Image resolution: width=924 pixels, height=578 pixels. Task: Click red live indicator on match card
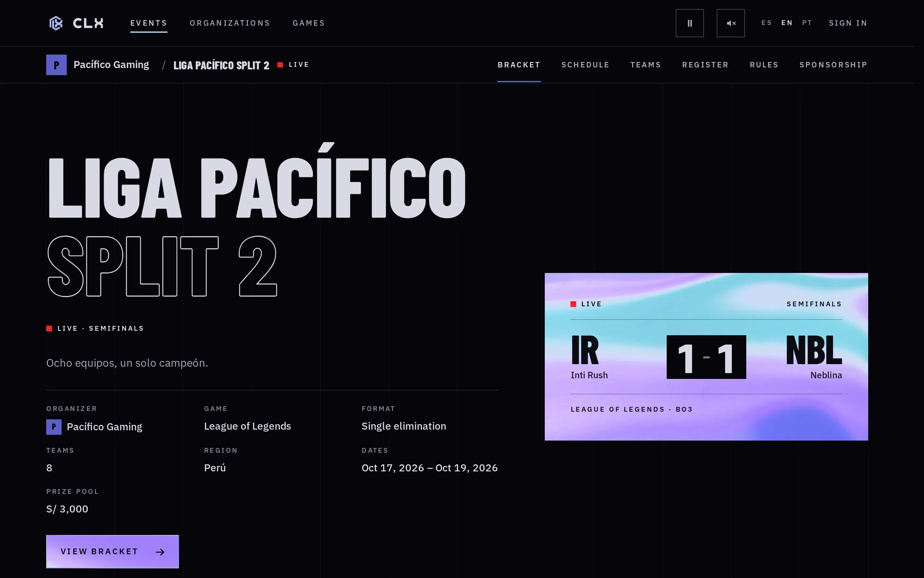tap(573, 304)
